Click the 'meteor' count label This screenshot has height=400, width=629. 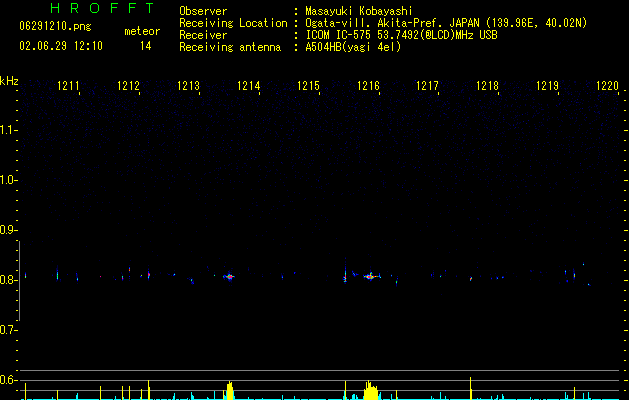(x=142, y=31)
